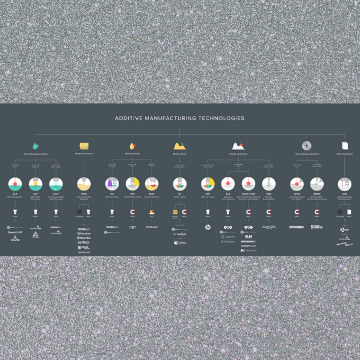Select the Powder Bed Fusion category icon

click(x=238, y=146)
